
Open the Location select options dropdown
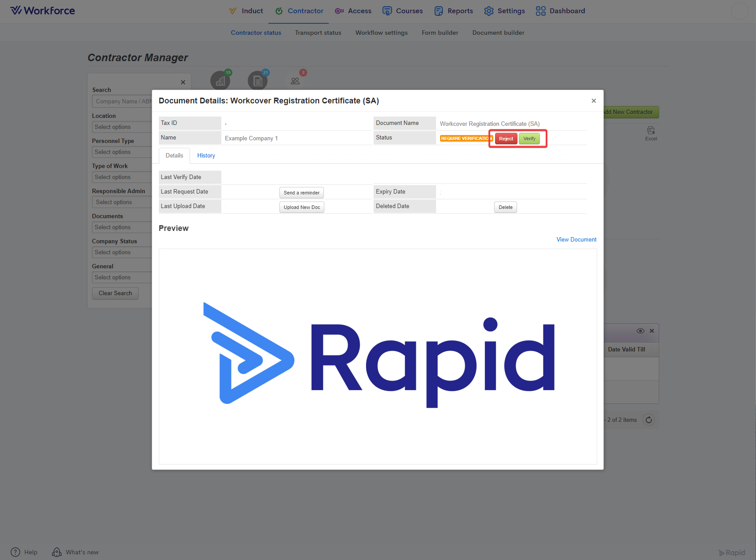tap(122, 127)
